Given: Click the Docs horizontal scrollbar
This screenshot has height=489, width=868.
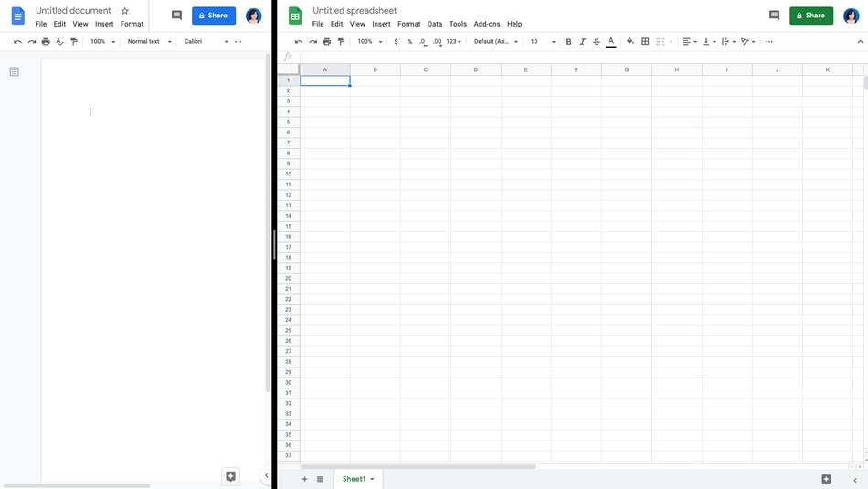Looking at the screenshot, I should point(77,485).
